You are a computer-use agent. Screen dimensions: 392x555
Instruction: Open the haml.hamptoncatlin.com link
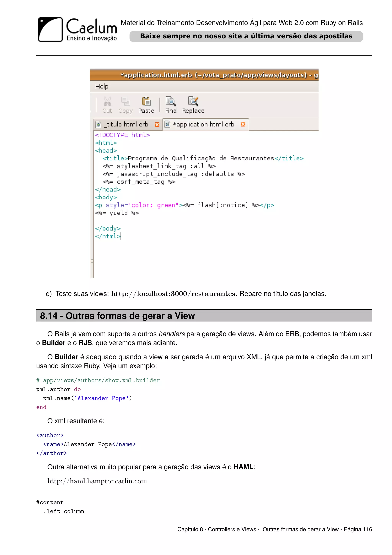[97, 481]
